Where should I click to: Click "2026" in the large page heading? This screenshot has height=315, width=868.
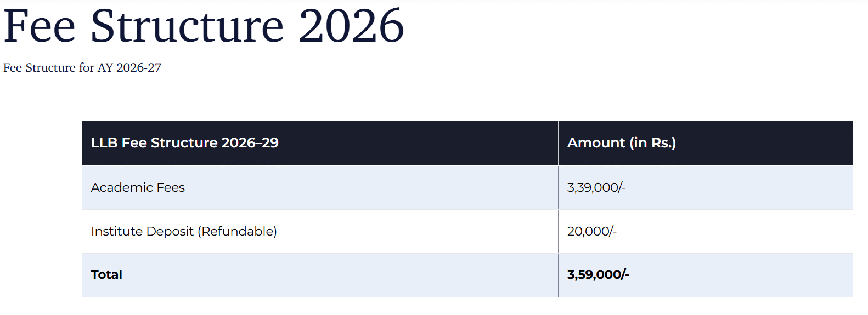pos(351,26)
